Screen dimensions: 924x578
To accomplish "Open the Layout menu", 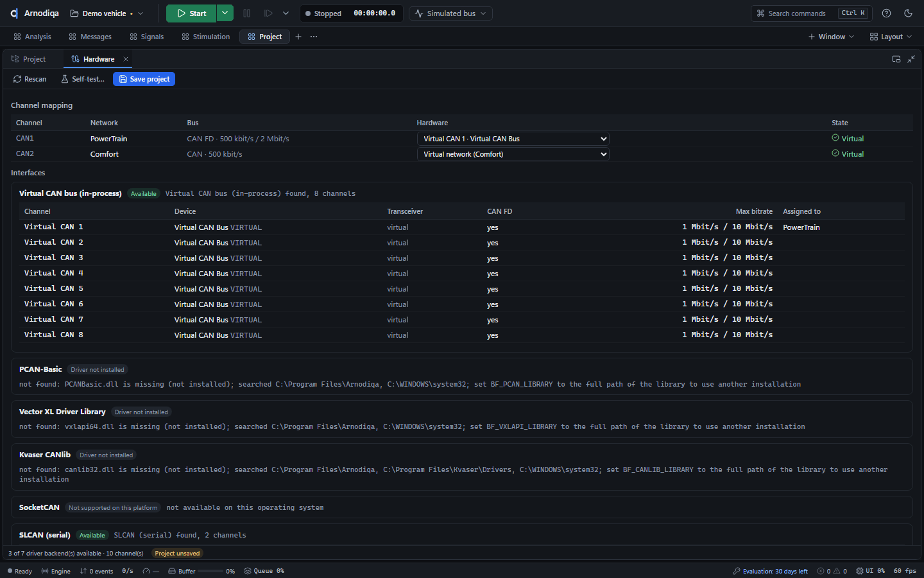I will [891, 37].
